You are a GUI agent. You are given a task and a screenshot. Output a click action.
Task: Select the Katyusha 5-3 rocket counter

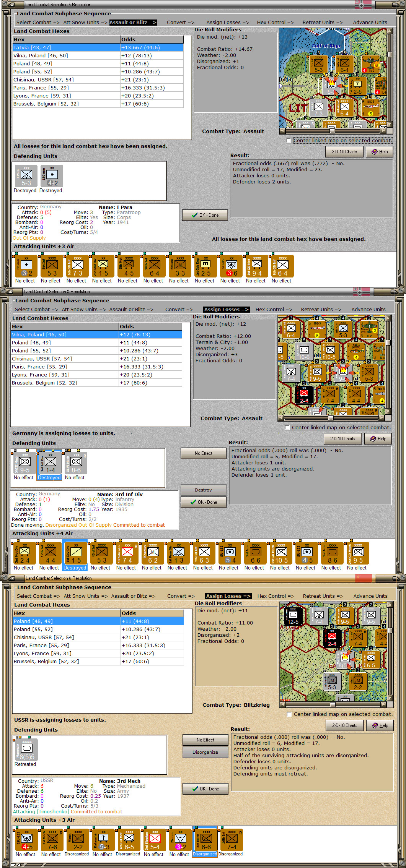[103, 840]
